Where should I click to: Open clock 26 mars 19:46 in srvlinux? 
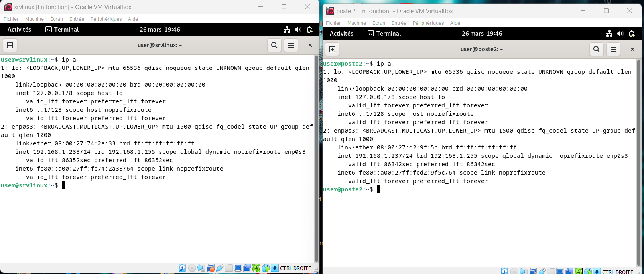point(160,30)
